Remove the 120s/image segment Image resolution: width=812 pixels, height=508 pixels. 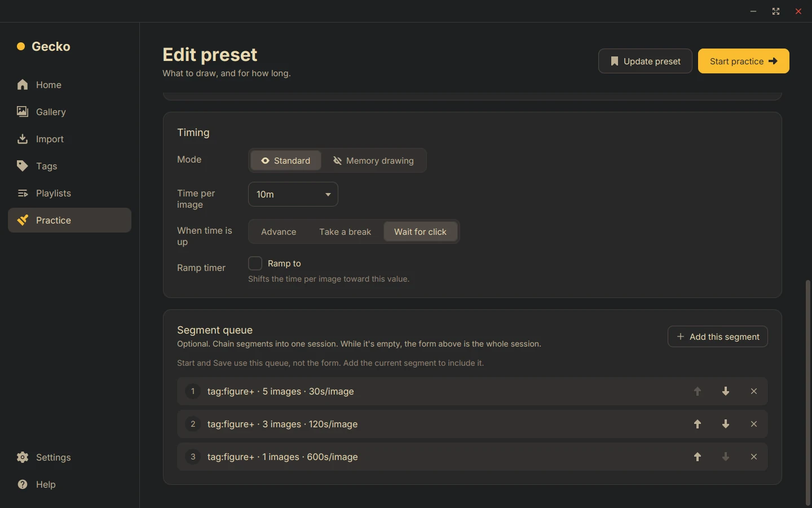[754, 424]
